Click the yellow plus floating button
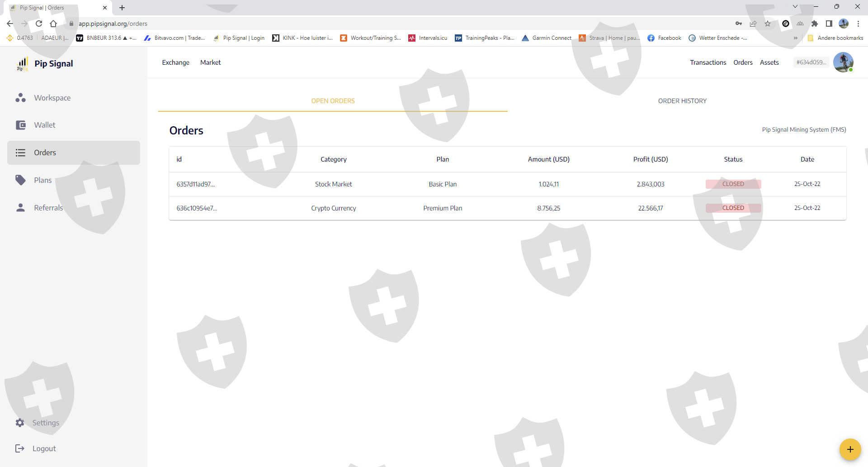Image resolution: width=868 pixels, height=467 pixels. pos(850,449)
